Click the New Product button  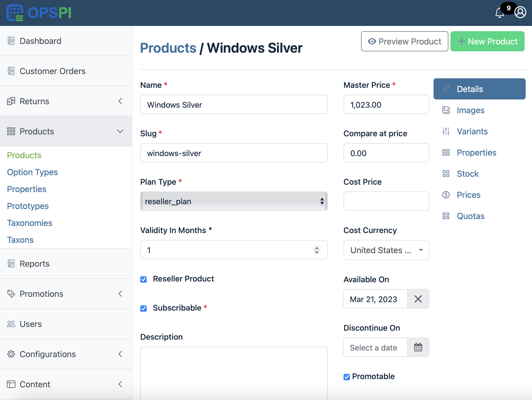488,41
